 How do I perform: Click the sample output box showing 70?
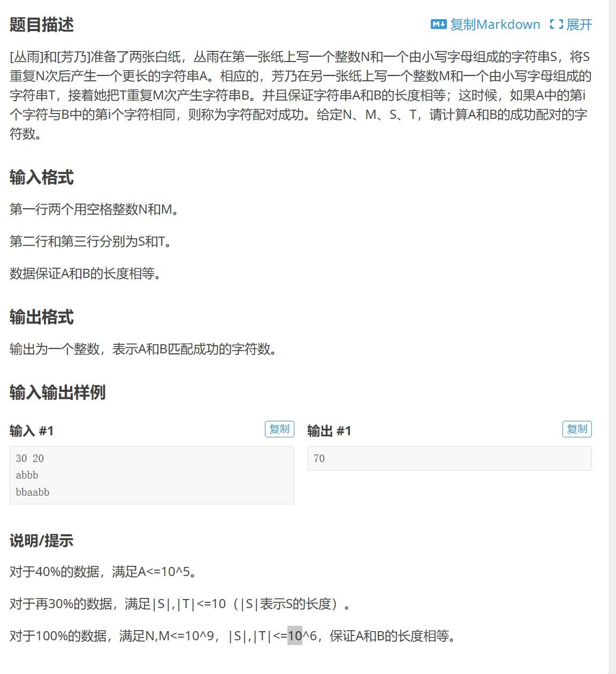(450, 458)
